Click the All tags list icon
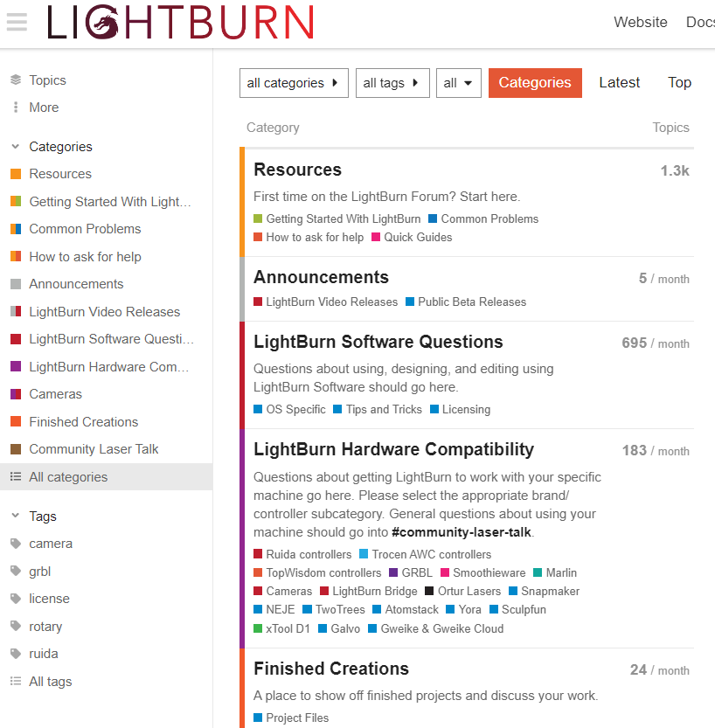 coord(16,682)
